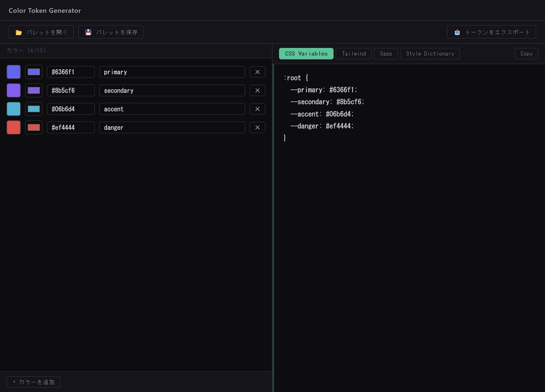Click the secondary large color swatch
545x392 pixels.
coord(13,90)
